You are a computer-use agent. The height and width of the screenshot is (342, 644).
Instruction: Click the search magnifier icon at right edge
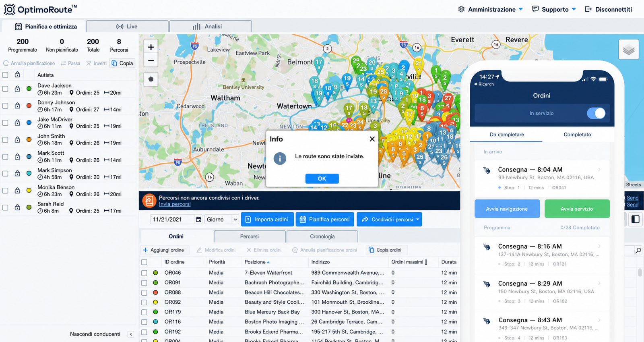point(638,251)
